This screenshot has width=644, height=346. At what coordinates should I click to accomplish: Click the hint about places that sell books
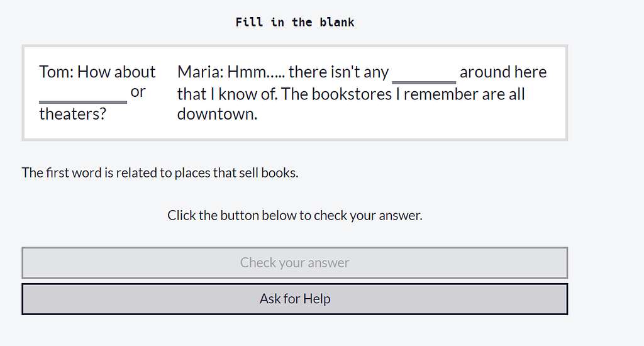160,172
